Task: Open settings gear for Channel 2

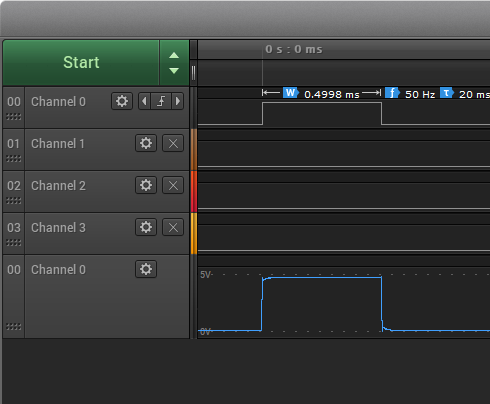Action: pyautogui.click(x=146, y=185)
